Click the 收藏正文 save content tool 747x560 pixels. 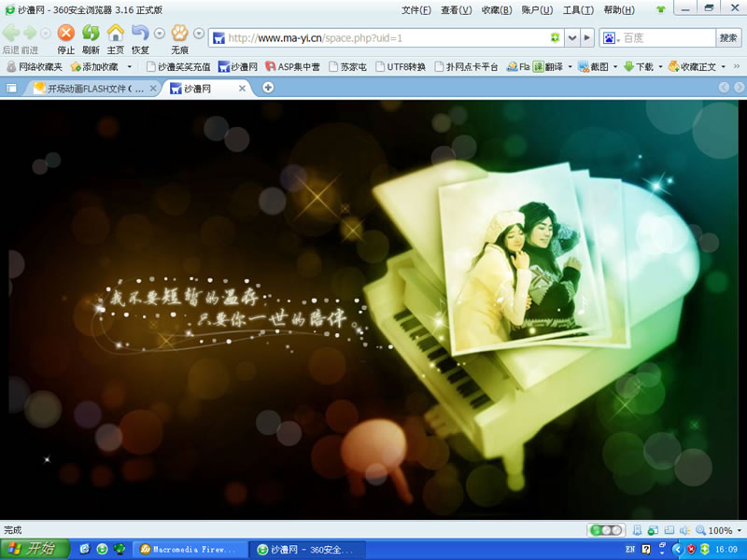(x=692, y=67)
